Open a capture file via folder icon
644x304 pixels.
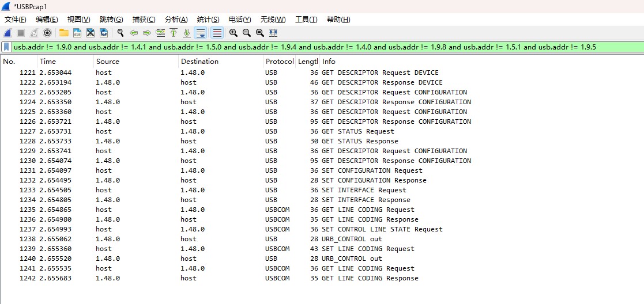coord(63,33)
